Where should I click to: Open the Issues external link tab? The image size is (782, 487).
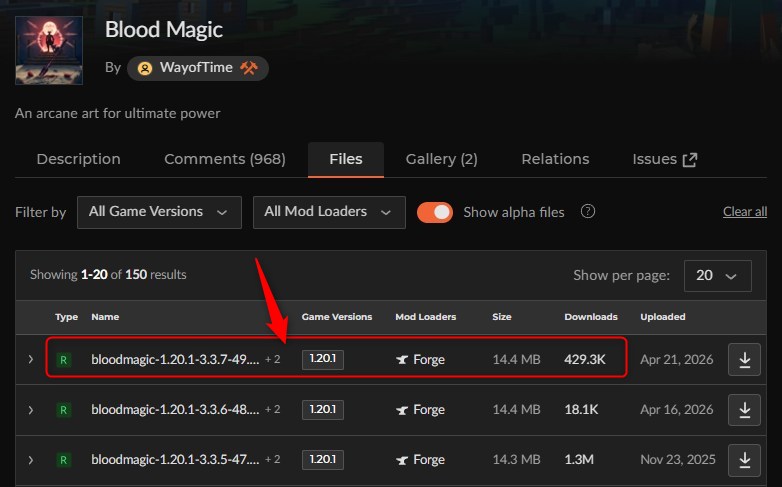pyautogui.click(x=664, y=159)
